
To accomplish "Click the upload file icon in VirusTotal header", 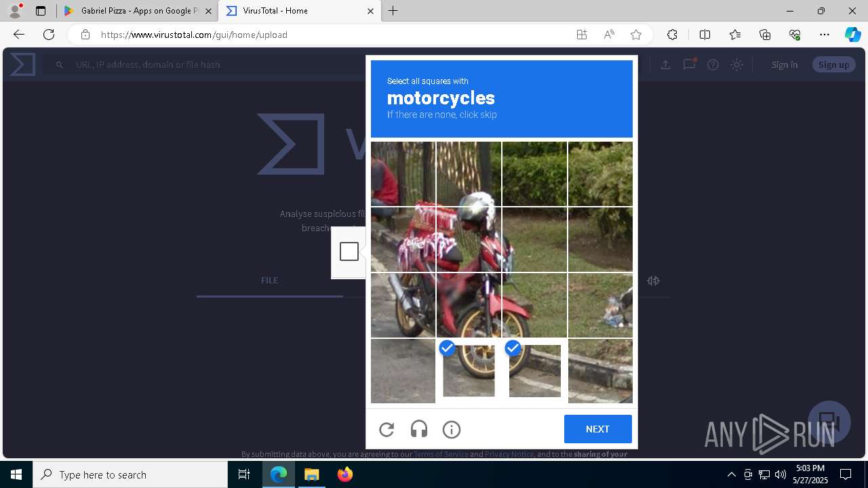I will coord(665,64).
